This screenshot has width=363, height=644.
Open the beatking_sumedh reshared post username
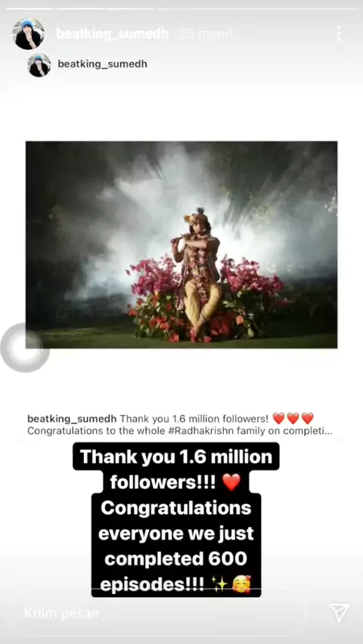pyautogui.click(x=102, y=64)
